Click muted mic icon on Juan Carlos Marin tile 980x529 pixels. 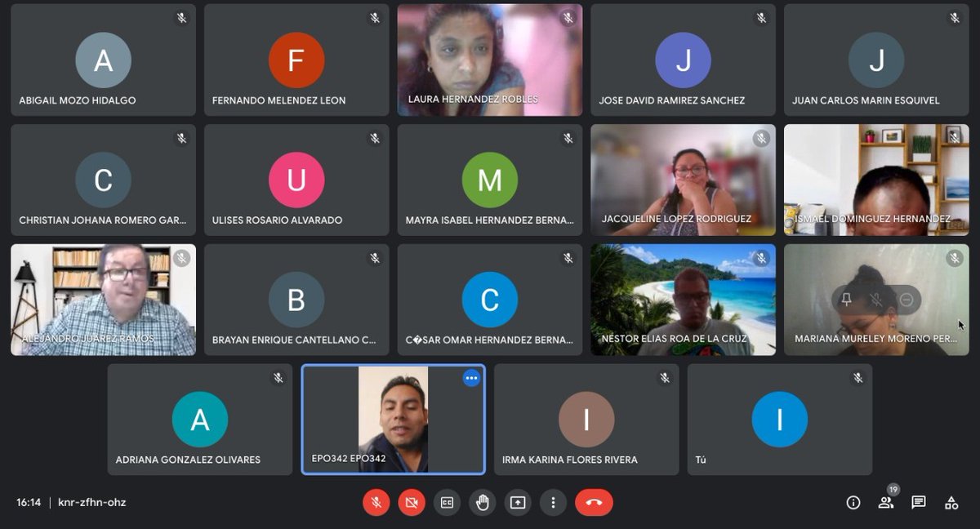pos(955,18)
